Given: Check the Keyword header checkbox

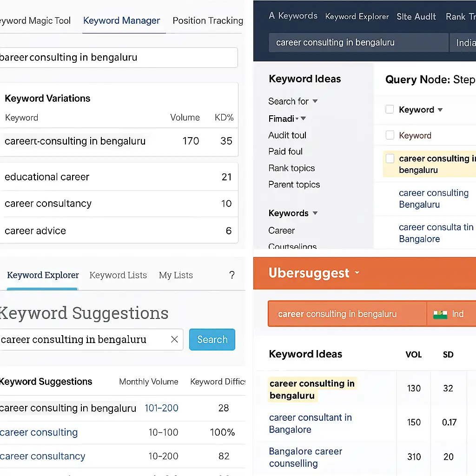Looking at the screenshot, I should tap(390, 109).
